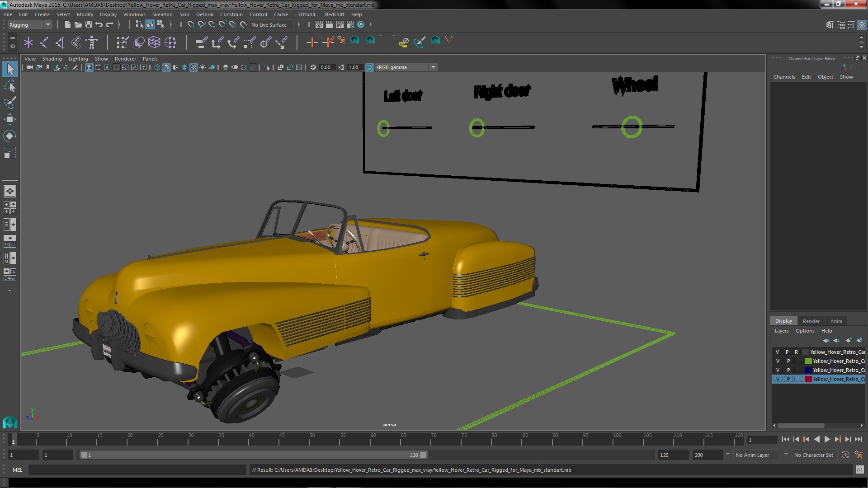Open the Deform menu
The image size is (868, 488).
click(204, 14)
